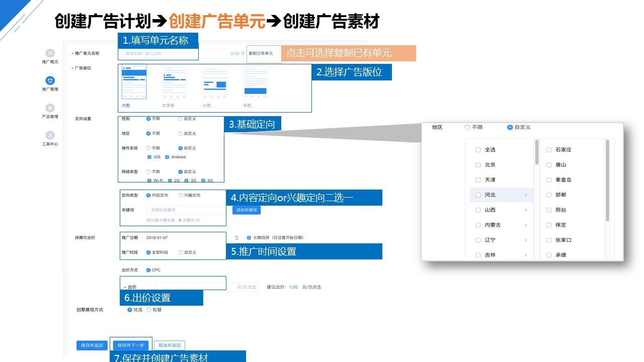Click the 添加关键词 button

pyautogui.click(x=247, y=210)
